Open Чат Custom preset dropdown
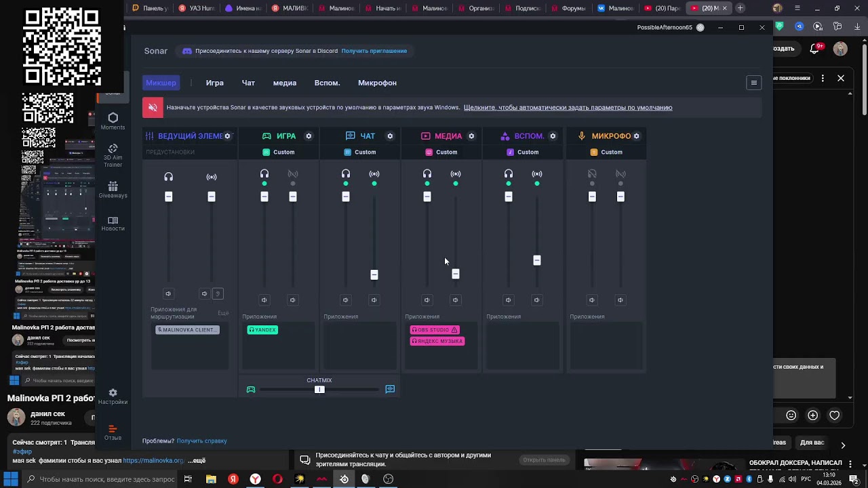The height and width of the screenshot is (488, 868). 360,152
